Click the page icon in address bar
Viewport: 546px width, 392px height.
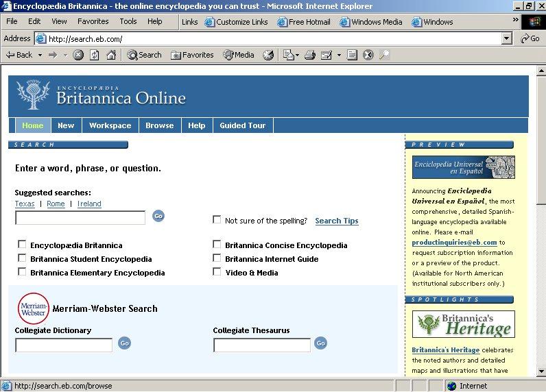pyautogui.click(x=40, y=38)
